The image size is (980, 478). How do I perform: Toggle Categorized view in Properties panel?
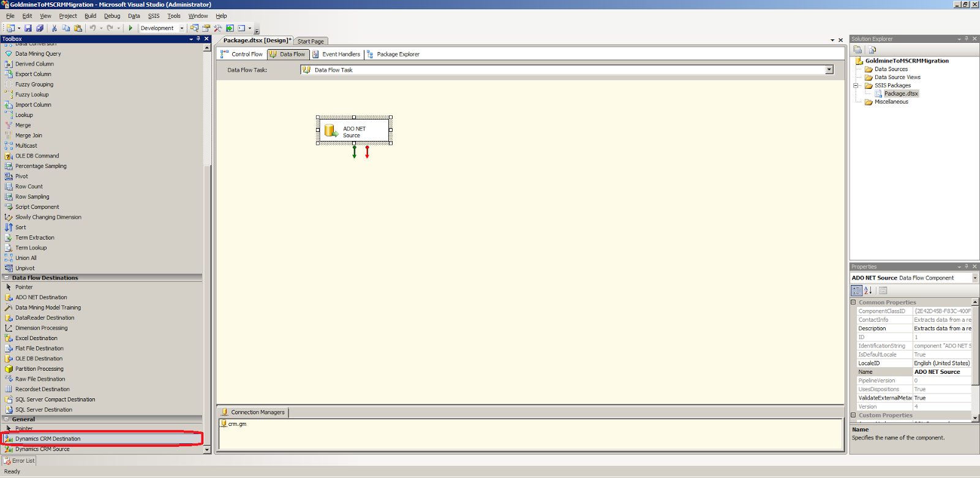(x=857, y=290)
